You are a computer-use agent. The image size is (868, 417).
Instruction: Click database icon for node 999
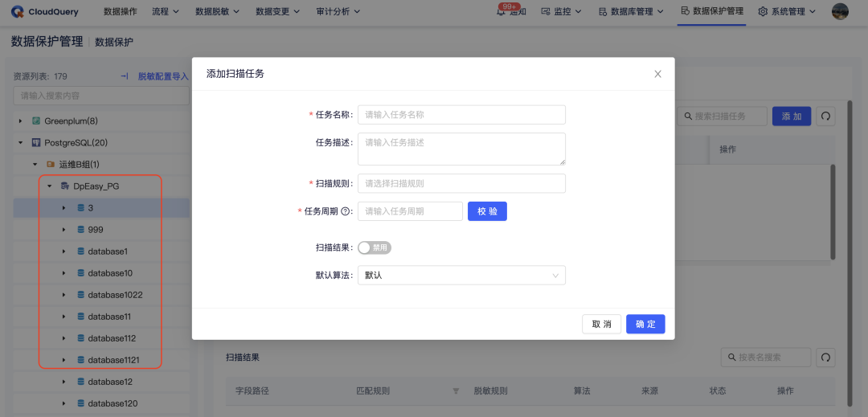pos(81,230)
